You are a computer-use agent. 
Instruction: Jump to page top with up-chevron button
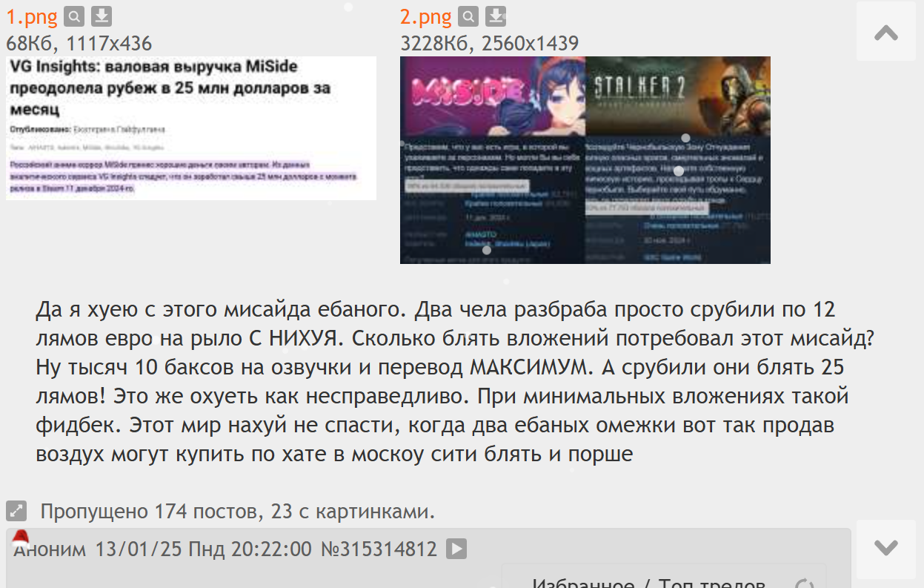click(886, 31)
